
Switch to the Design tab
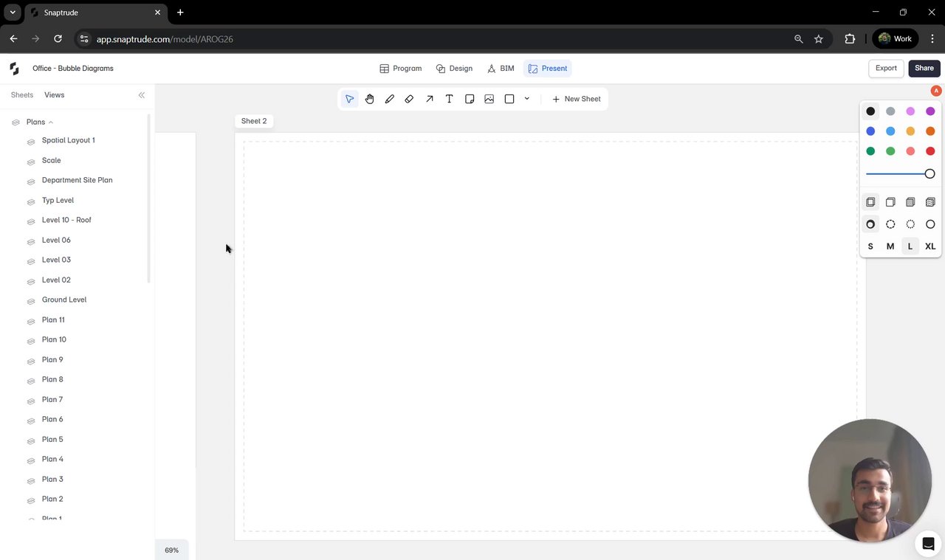click(454, 69)
